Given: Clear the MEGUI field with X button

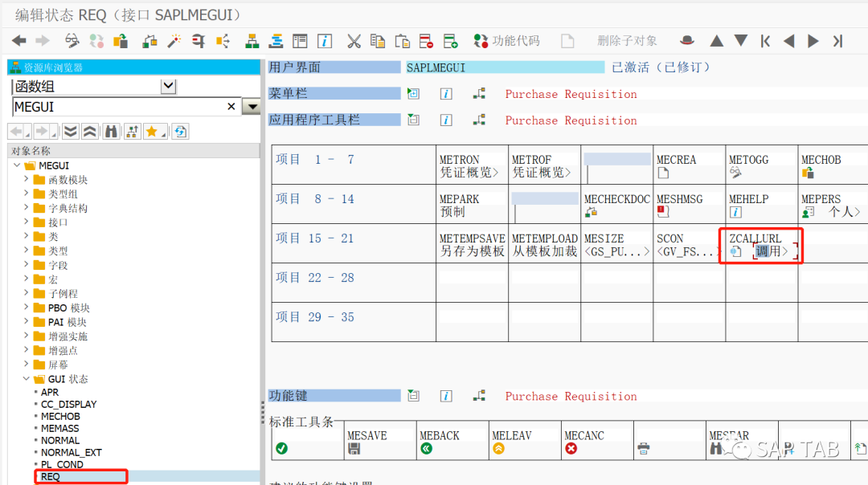Looking at the screenshot, I should click(x=231, y=106).
